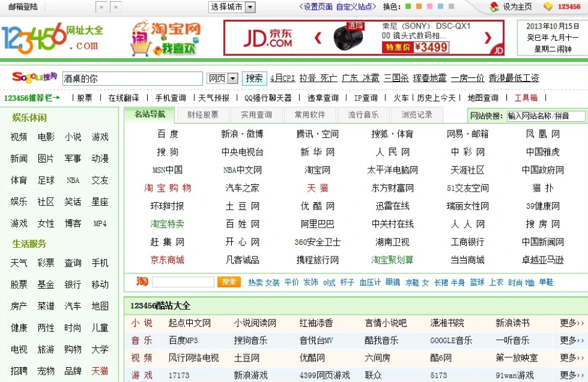Open the 设置页面 link

coord(318,7)
